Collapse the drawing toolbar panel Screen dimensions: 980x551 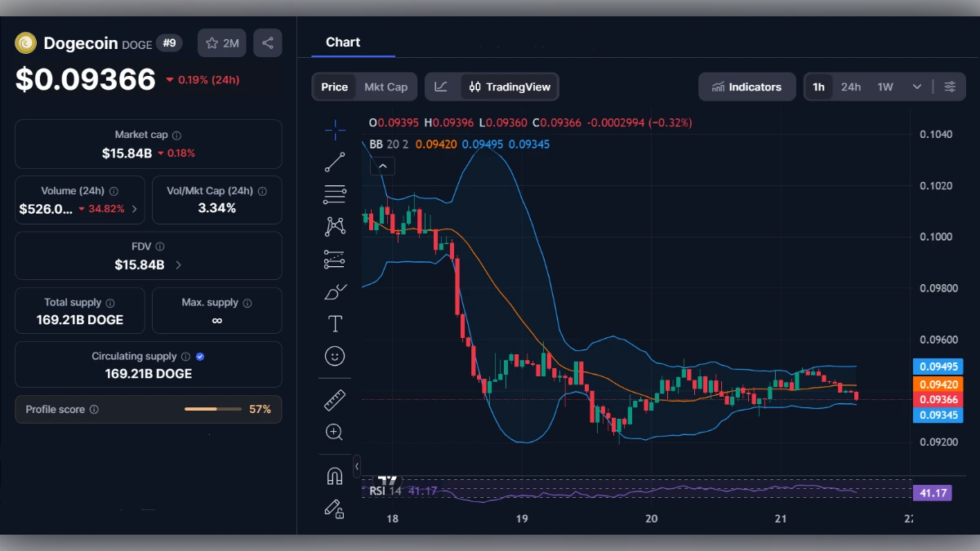pyautogui.click(x=357, y=467)
